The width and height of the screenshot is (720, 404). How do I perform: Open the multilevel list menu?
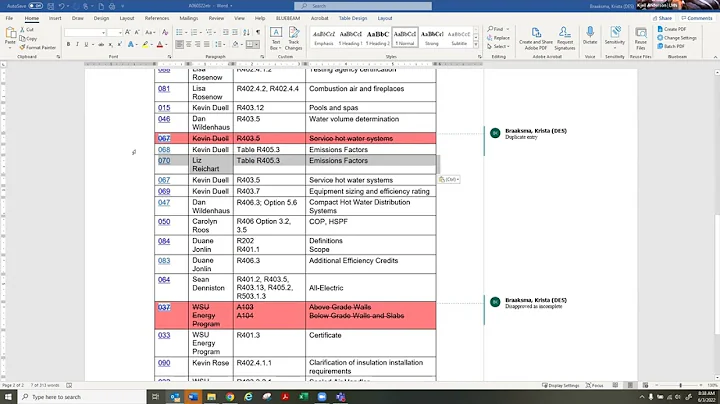click(x=209, y=32)
